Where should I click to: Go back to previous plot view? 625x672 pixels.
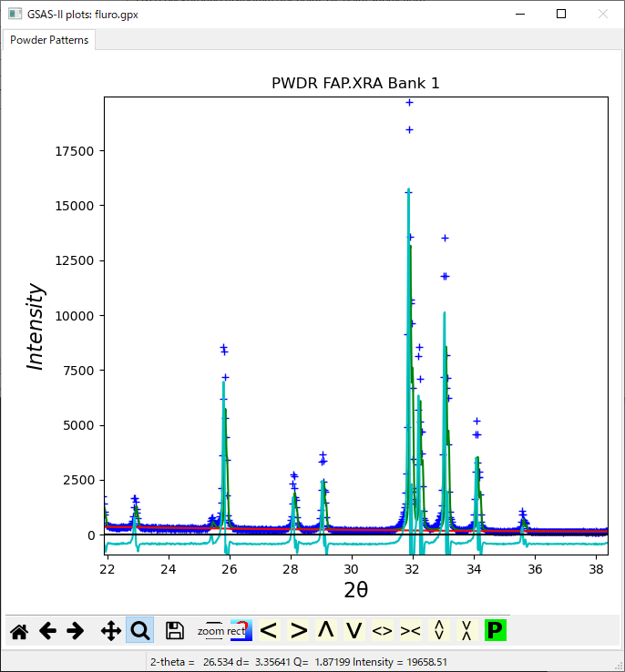click(x=47, y=630)
